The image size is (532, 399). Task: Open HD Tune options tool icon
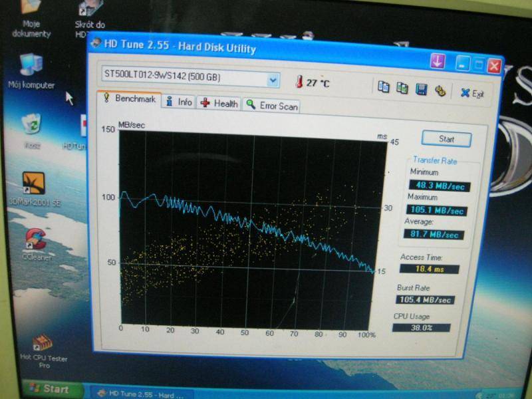(440, 90)
